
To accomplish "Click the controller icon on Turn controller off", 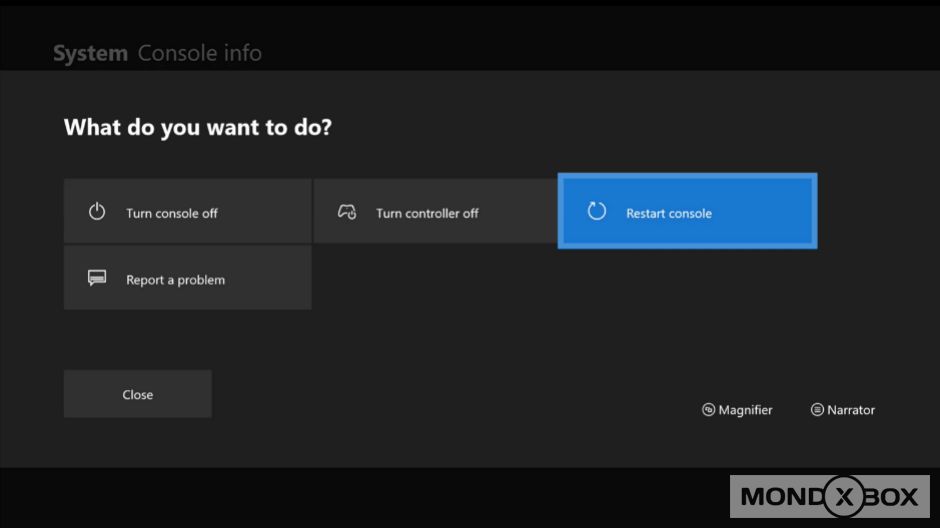I will click(347, 212).
